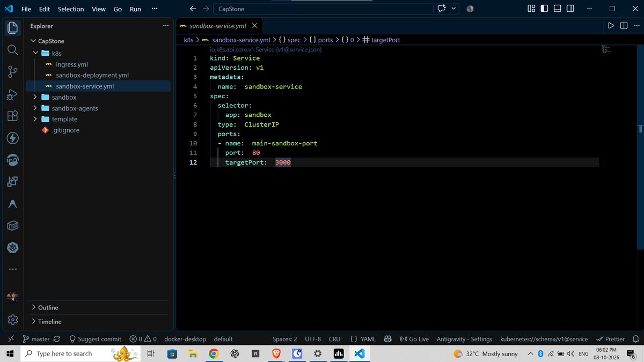
Task: Open Chrome from the Windows taskbar
Action: pyautogui.click(x=214, y=354)
